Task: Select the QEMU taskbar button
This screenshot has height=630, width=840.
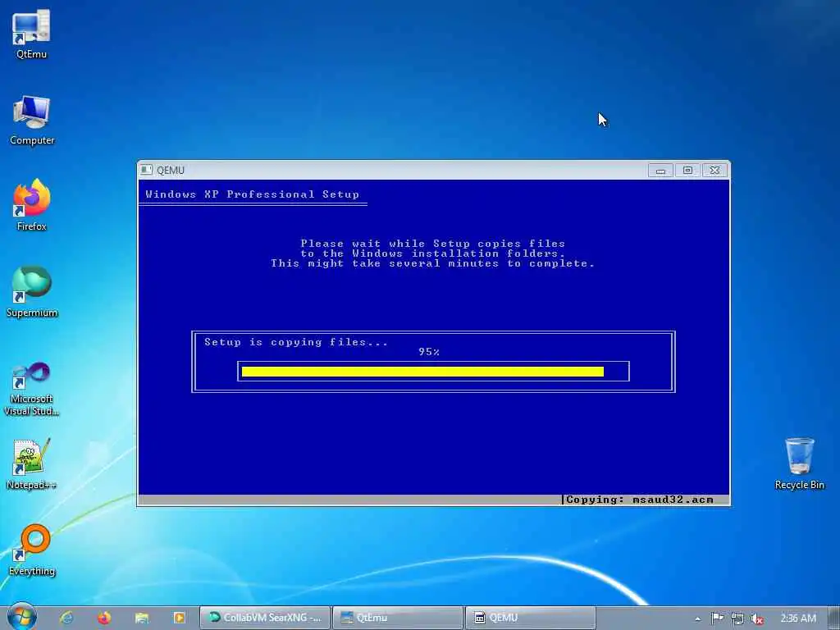Action: pyautogui.click(x=531, y=618)
